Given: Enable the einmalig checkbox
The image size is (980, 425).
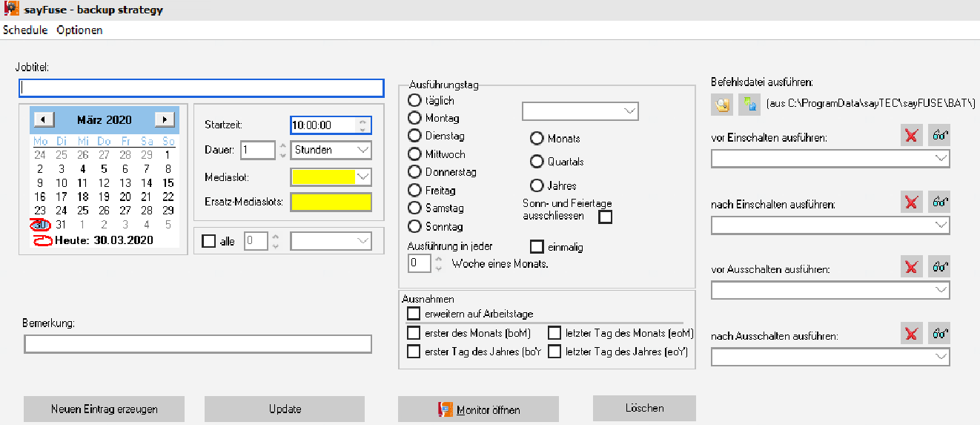Looking at the screenshot, I should pyautogui.click(x=537, y=246).
